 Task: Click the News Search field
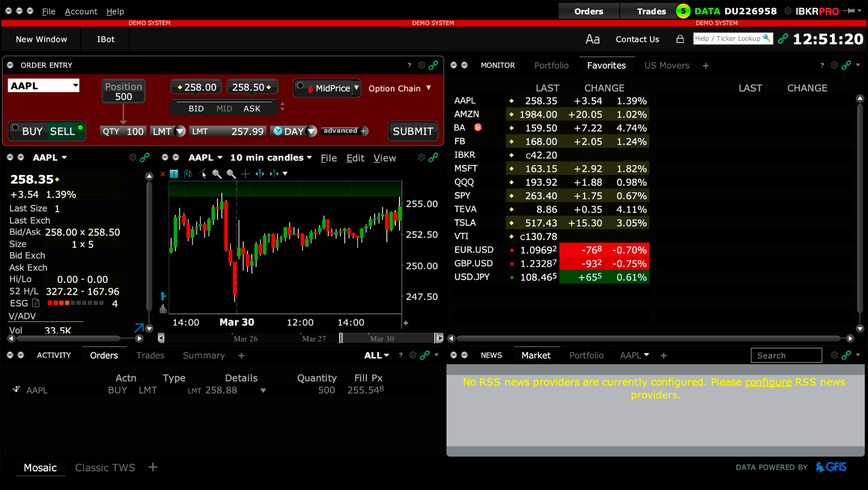tap(786, 355)
